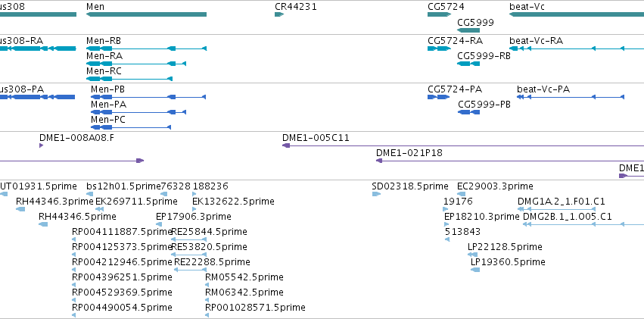Select the DME1-008A08.F arrow marker
This screenshot has width=644, height=319.
click(41, 145)
